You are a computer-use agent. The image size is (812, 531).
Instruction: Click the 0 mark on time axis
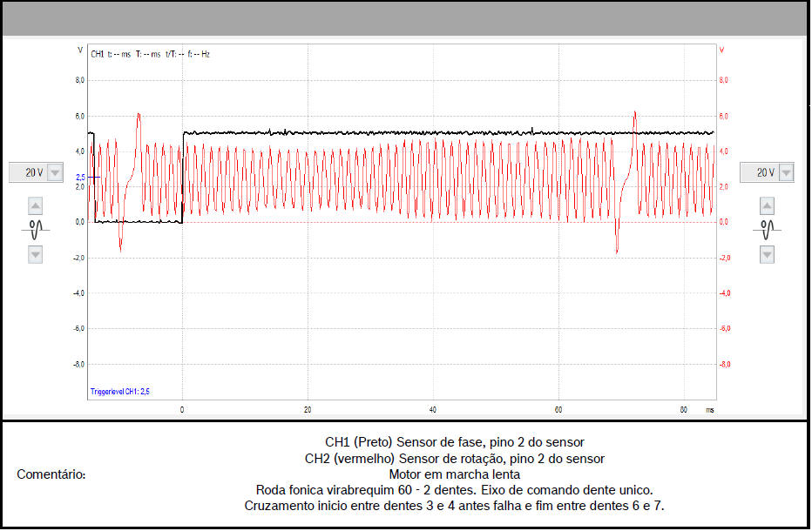182,409
